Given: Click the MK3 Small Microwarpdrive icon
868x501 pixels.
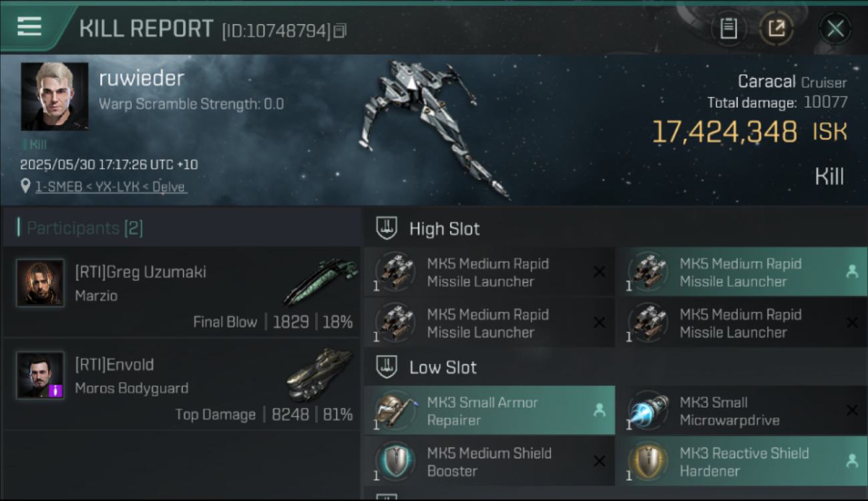Looking at the screenshot, I should coord(648,410).
